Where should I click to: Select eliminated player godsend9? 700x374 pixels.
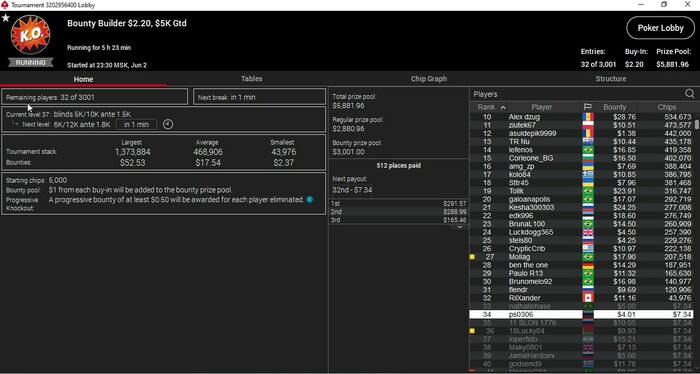tap(581, 364)
